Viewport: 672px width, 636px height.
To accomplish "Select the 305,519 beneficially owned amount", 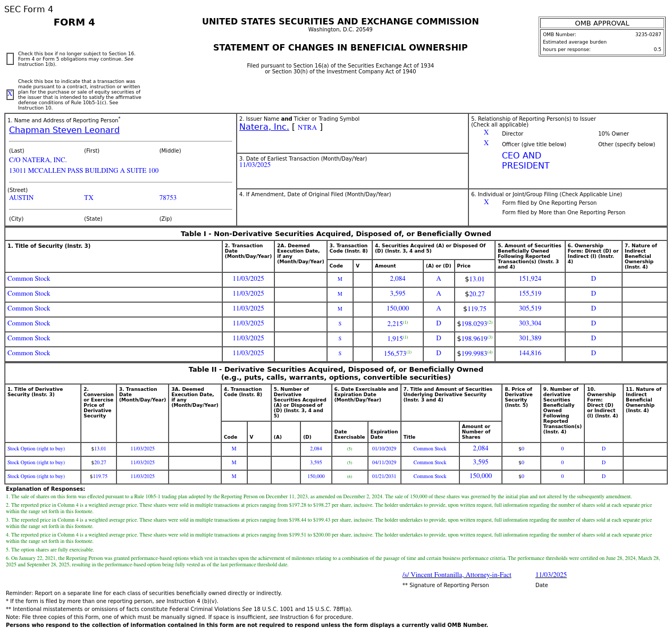I will pyautogui.click(x=530, y=309).
